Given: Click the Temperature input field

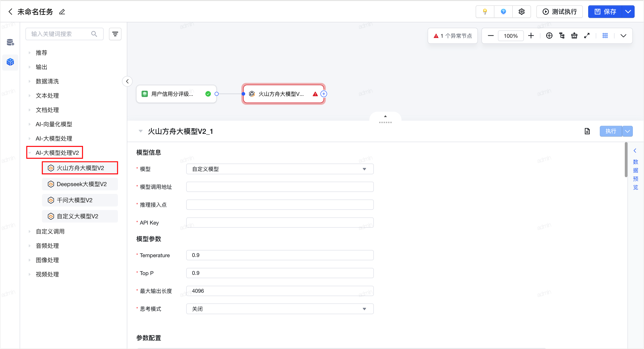Looking at the screenshot, I should tap(280, 255).
